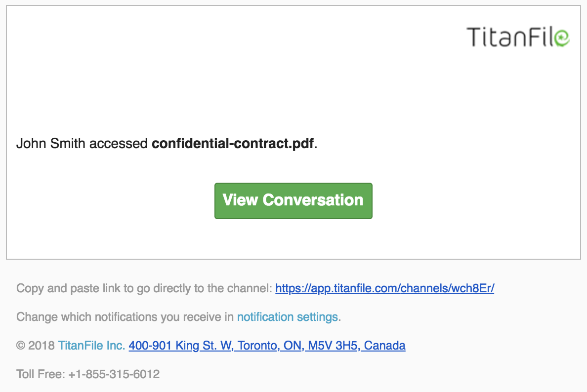Click the 'Toll Free:' label

pyautogui.click(x=41, y=374)
